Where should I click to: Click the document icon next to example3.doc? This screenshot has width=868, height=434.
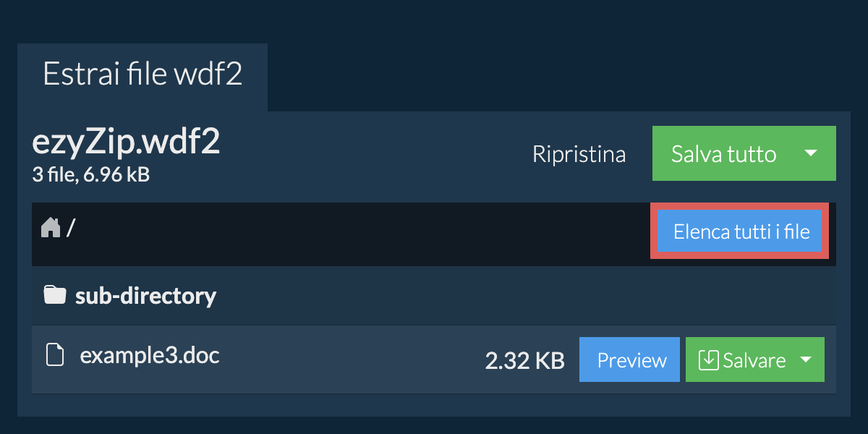click(x=54, y=355)
